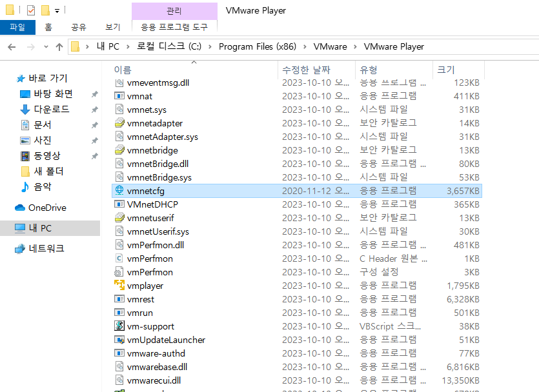Navigate to 로컬 디스크 (C:) breadcrumb
Viewport: 539px width, 392px height.
point(169,46)
